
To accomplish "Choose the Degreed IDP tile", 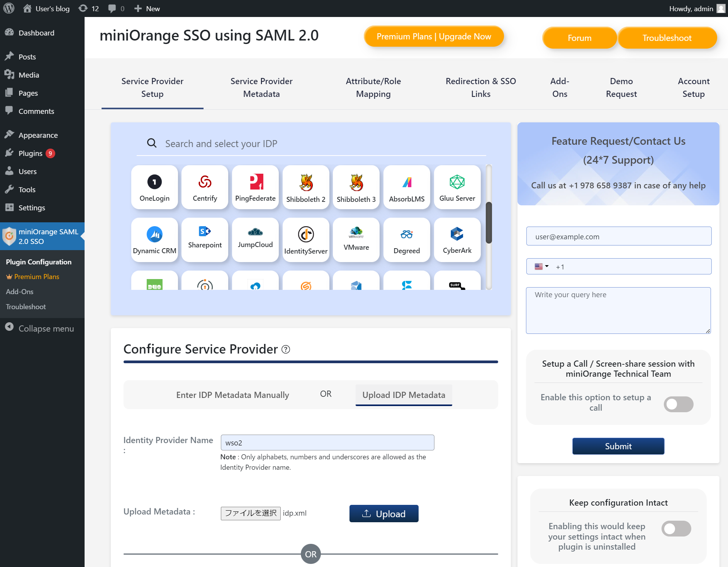I will coord(407,240).
